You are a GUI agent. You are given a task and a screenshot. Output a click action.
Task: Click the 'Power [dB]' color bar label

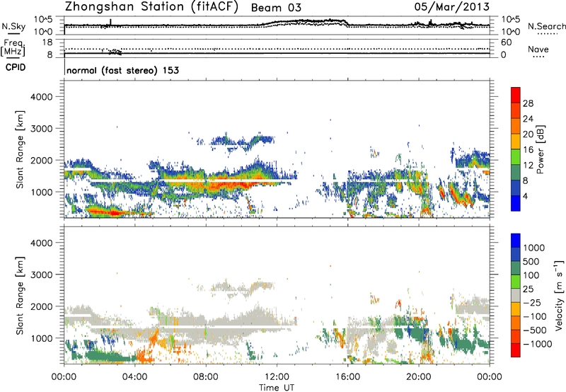coord(540,149)
